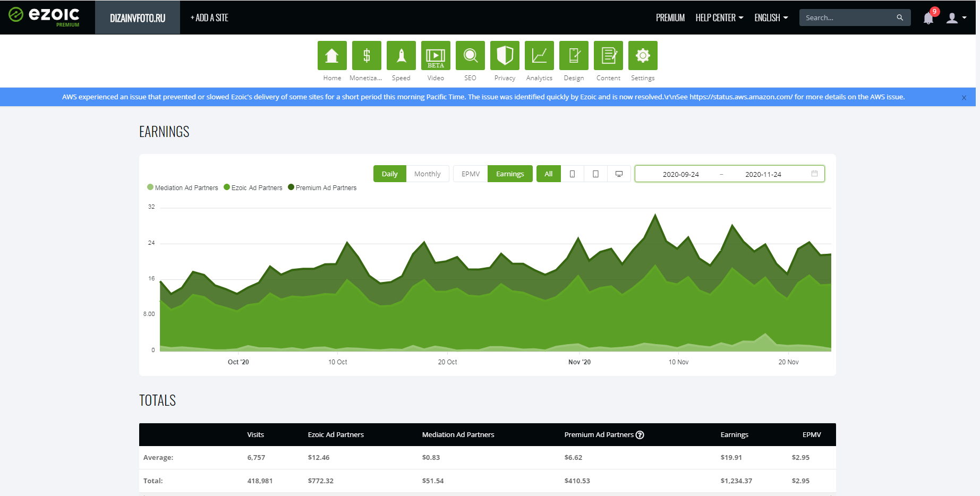
Task: Expand the Help Center dropdown
Action: coord(719,18)
